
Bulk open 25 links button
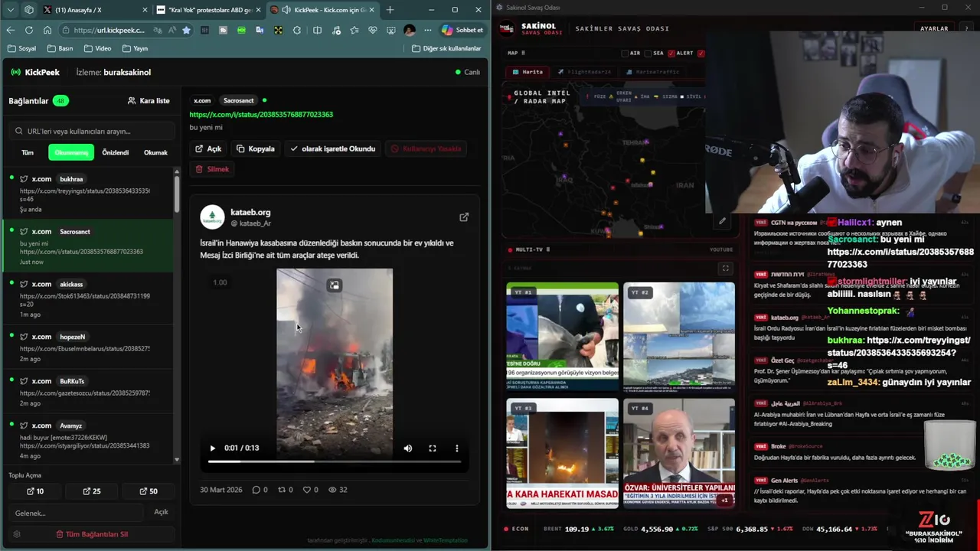92,491
